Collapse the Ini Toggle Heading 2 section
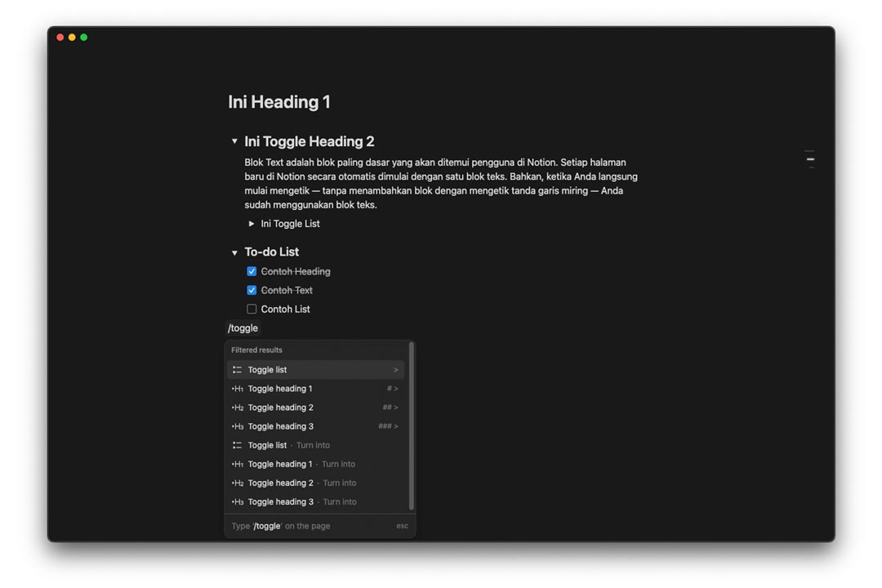The image size is (882, 588). (234, 142)
